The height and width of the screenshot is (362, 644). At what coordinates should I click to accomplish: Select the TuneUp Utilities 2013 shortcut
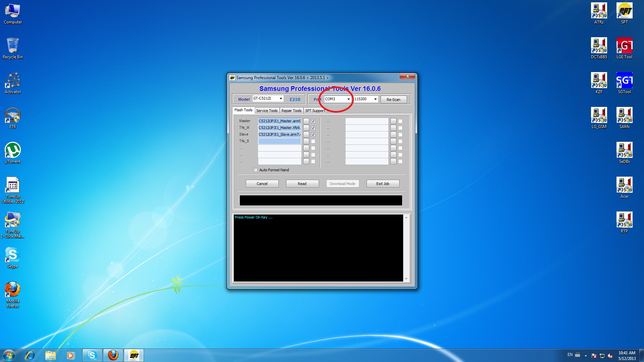coord(13,190)
